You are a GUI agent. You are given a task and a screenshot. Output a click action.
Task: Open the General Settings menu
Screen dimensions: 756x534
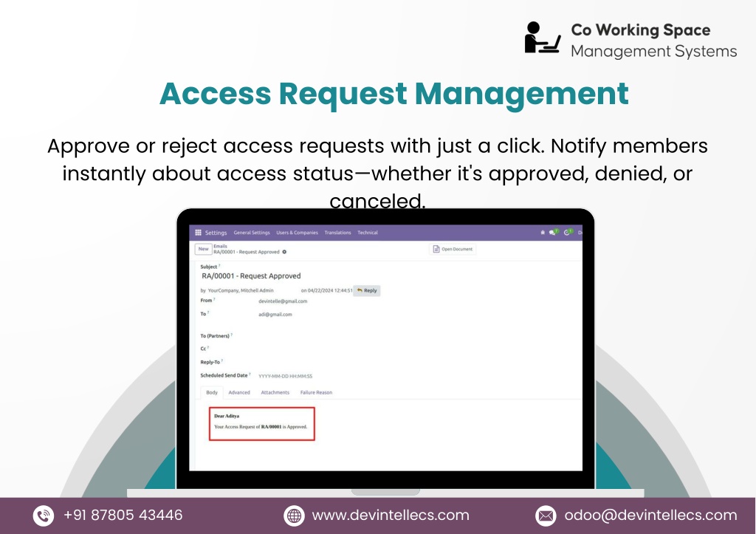(x=252, y=233)
